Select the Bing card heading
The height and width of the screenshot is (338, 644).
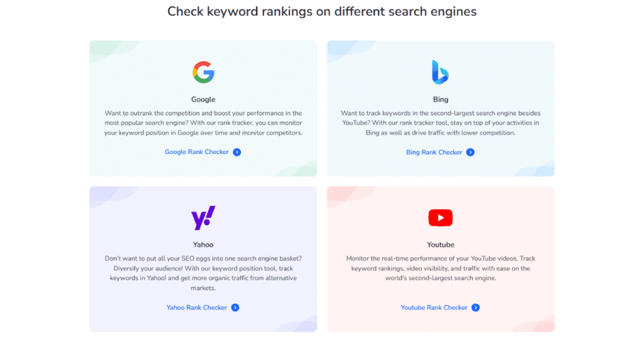tap(440, 99)
